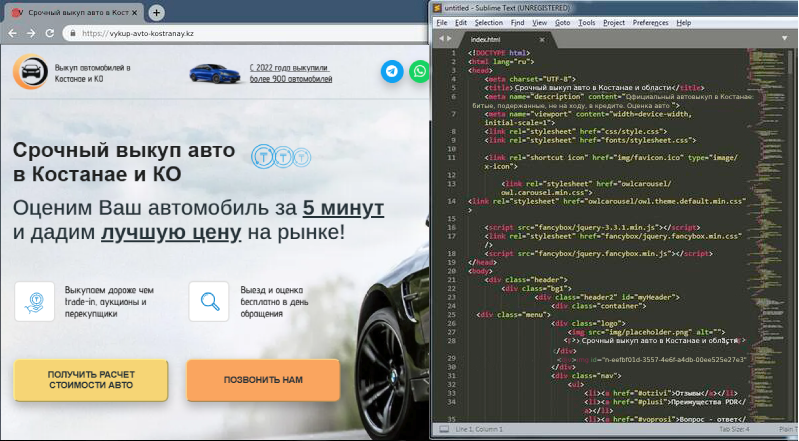The width and height of the screenshot is (799, 441).
Task: Click the meta charset UTF-8 line
Action: 530,79
